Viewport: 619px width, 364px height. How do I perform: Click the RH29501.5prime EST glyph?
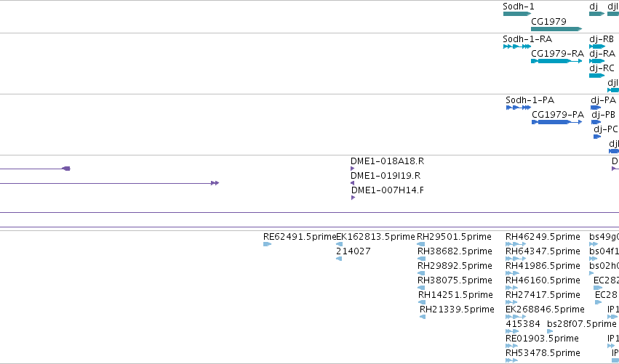[x=421, y=244]
